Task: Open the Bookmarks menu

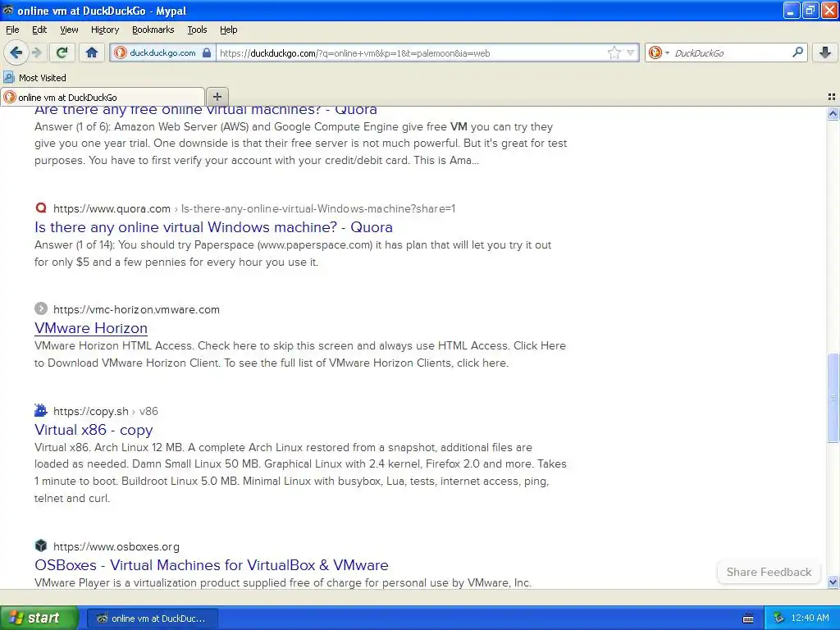Action: pyautogui.click(x=153, y=30)
